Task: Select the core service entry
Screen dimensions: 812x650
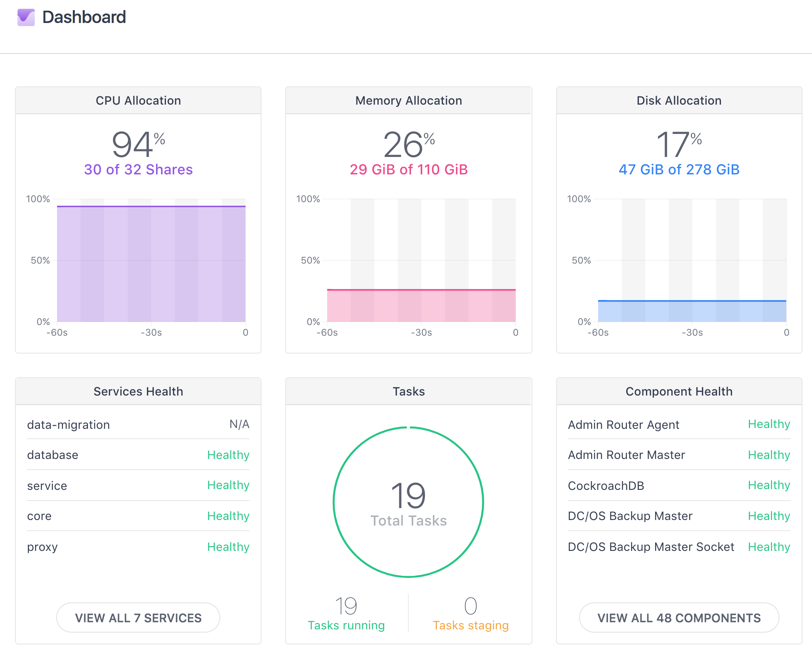Action: 39,516
